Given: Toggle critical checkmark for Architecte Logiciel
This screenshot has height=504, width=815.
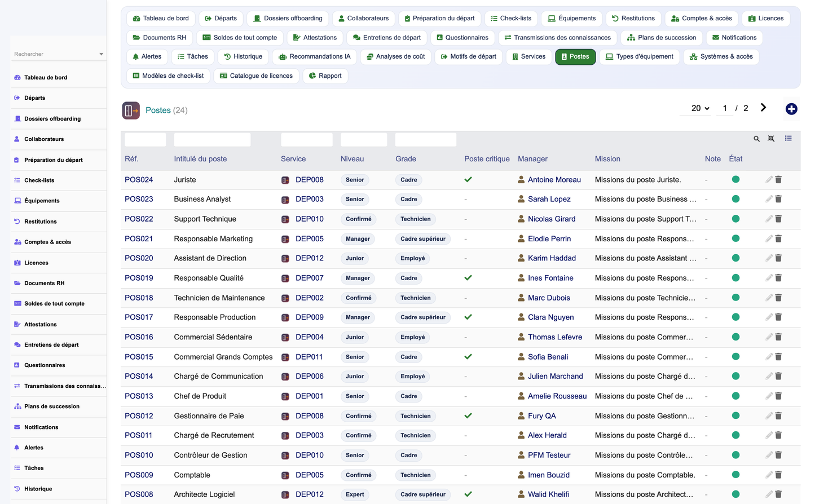Looking at the screenshot, I should pyautogui.click(x=468, y=494).
